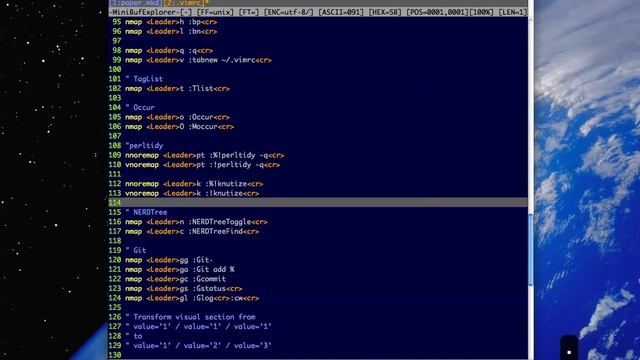Click the :NERDTreeFind<cr> mapping line
The width and height of the screenshot is (640, 360).
tap(192, 231)
